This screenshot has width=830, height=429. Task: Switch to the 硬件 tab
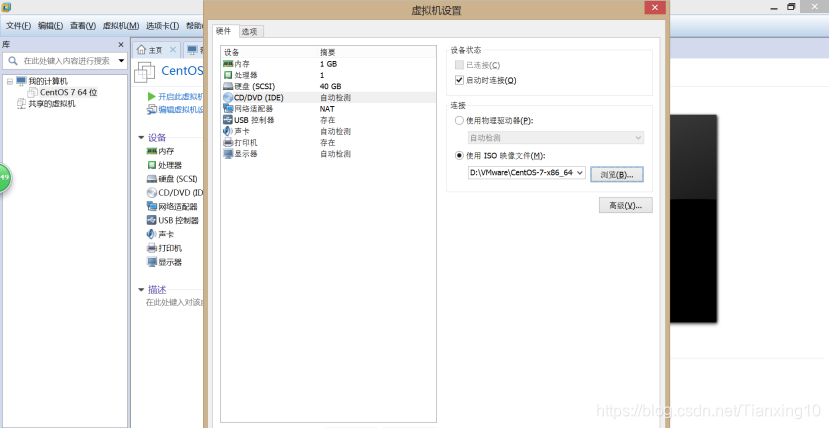coord(224,31)
